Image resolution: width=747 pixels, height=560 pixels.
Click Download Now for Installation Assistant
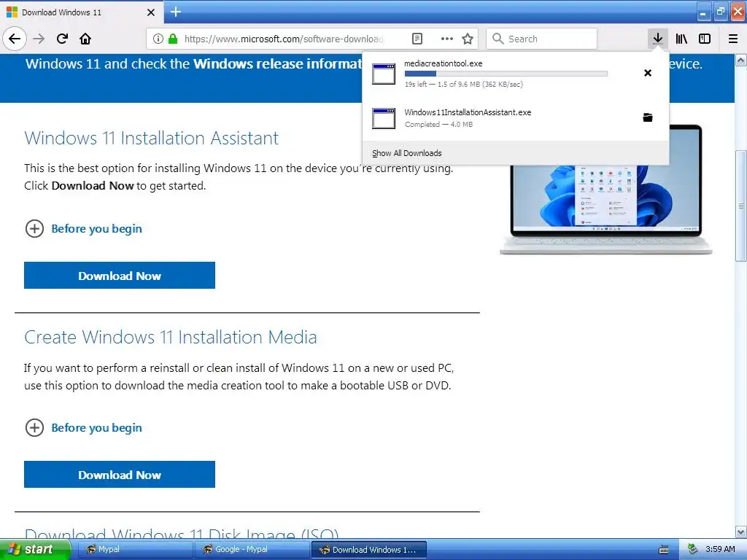pos(120,275)
